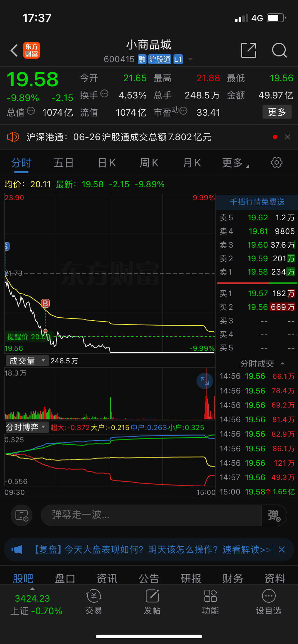Viewport: 298px width, 644px height.
Task: Select the 卖1 19.58 order row
Action: (x=257, y=272)
